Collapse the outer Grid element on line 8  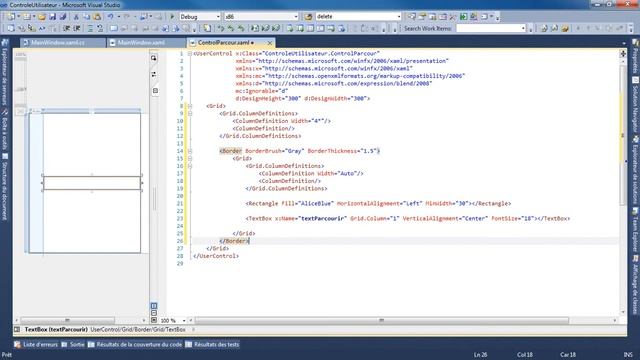point(190,106)
